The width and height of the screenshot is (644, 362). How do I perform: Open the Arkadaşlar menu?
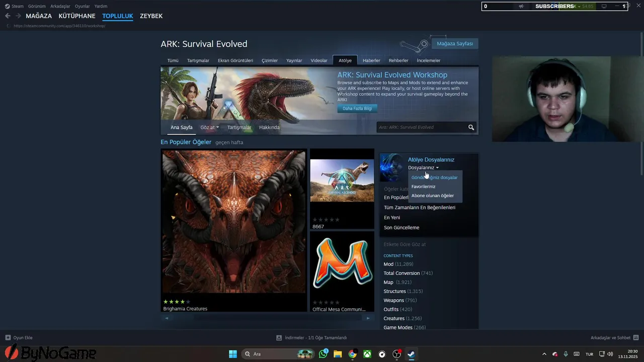[60, 6]
